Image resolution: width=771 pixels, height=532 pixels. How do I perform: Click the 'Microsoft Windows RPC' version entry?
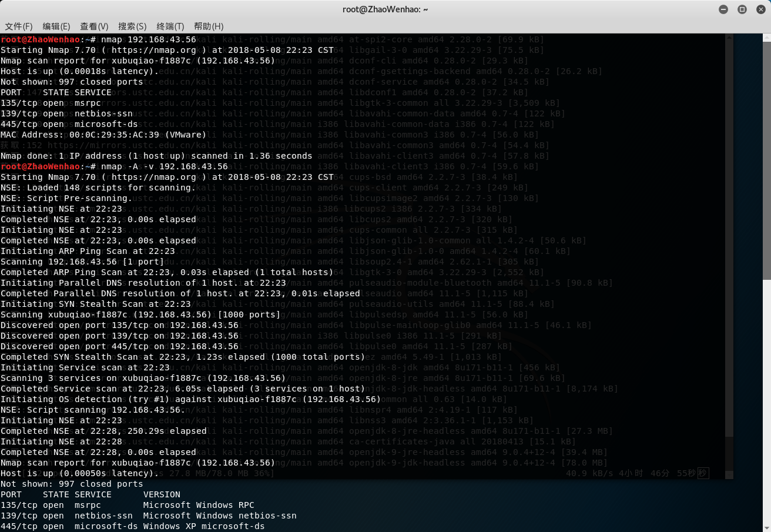(199, 506)
